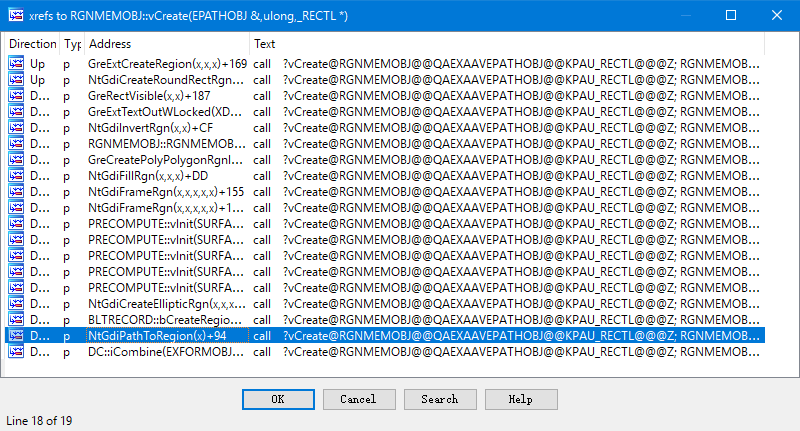
Task: Click the xref icon on the GreExtCreateRegion row
Action: tap(16, 63)
